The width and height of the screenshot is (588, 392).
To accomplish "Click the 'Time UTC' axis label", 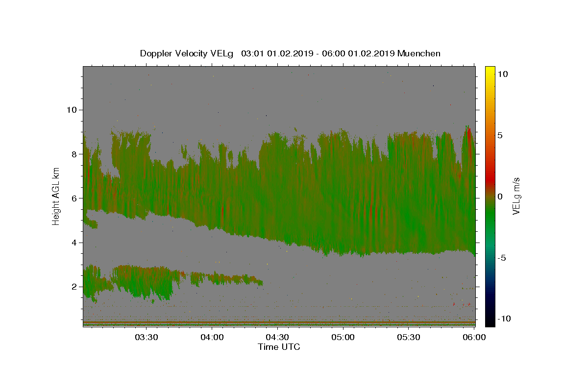I will click(x=279, y=347).
